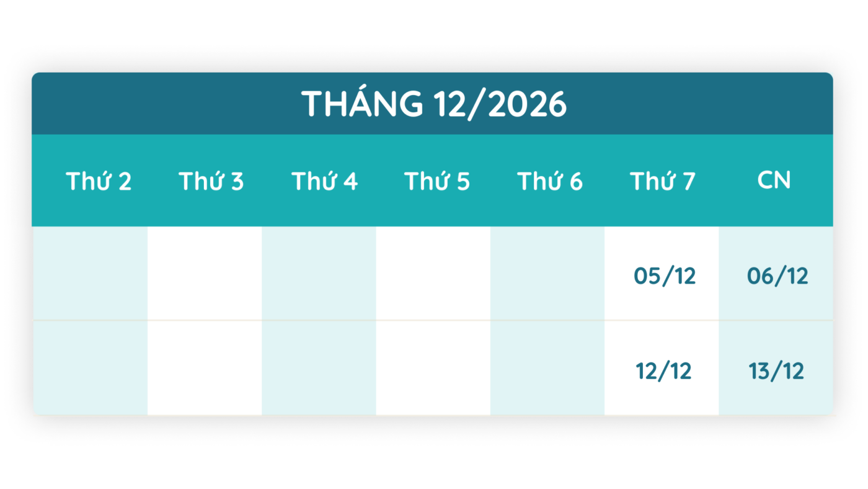
Task: Select the CN Sunday header
Action: pos(774,181)
